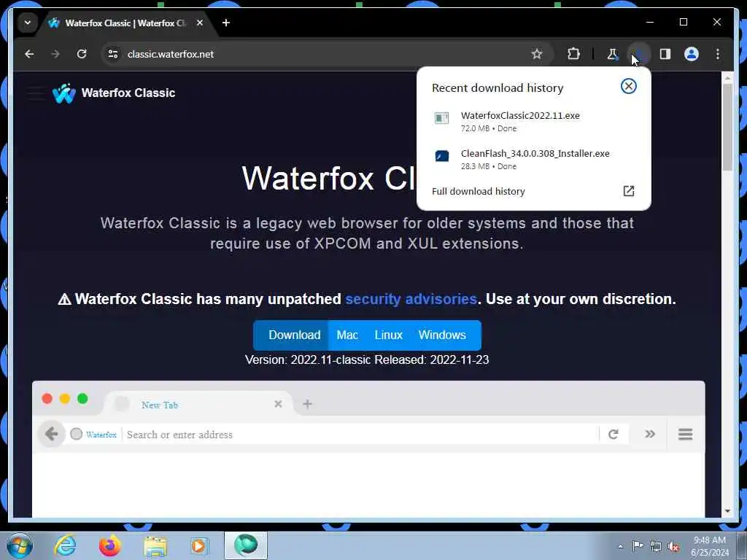This screenshot has width=747, height=560.
Task: Click the CleanFlash installer file icon
Action: pyautogui.click(x=441, y=156)
